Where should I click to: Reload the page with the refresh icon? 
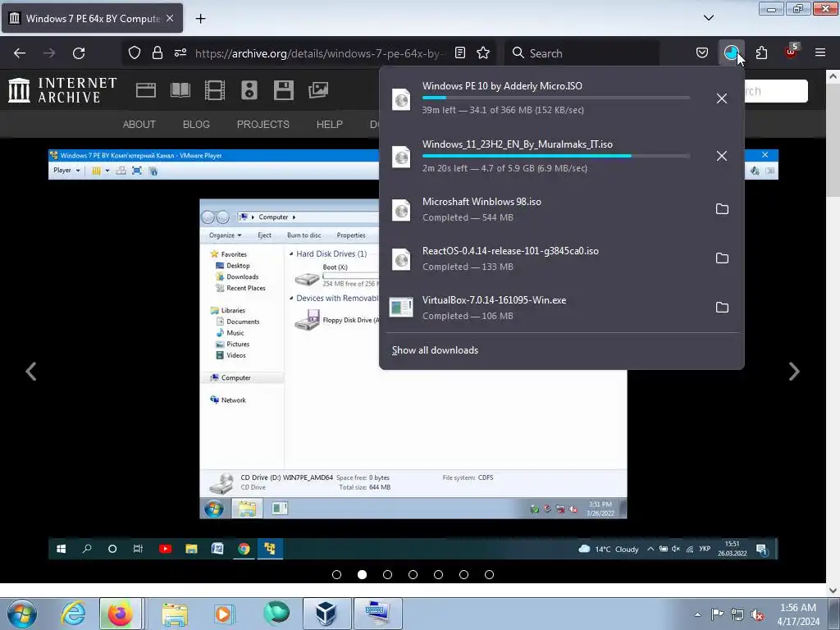[79, 53]
